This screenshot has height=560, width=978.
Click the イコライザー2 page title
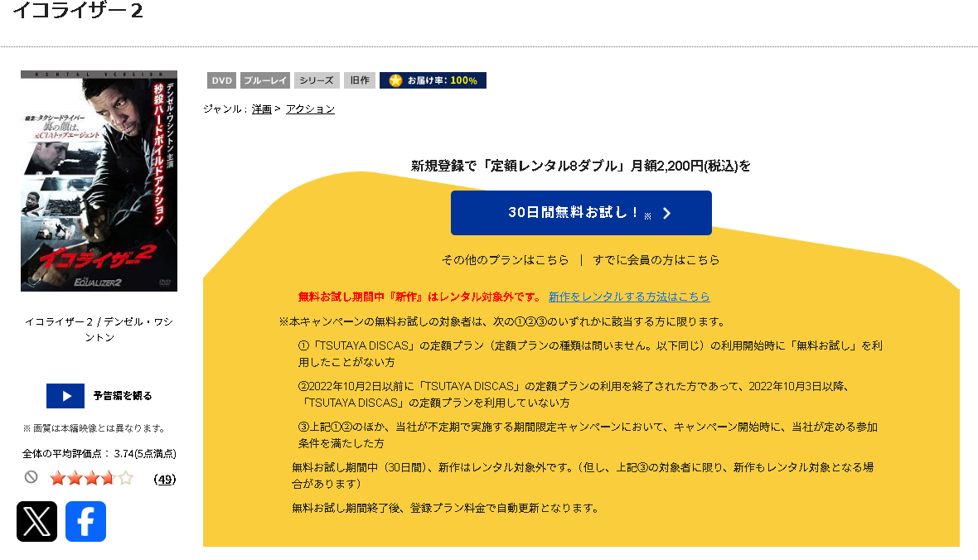[x=78, y=11]
